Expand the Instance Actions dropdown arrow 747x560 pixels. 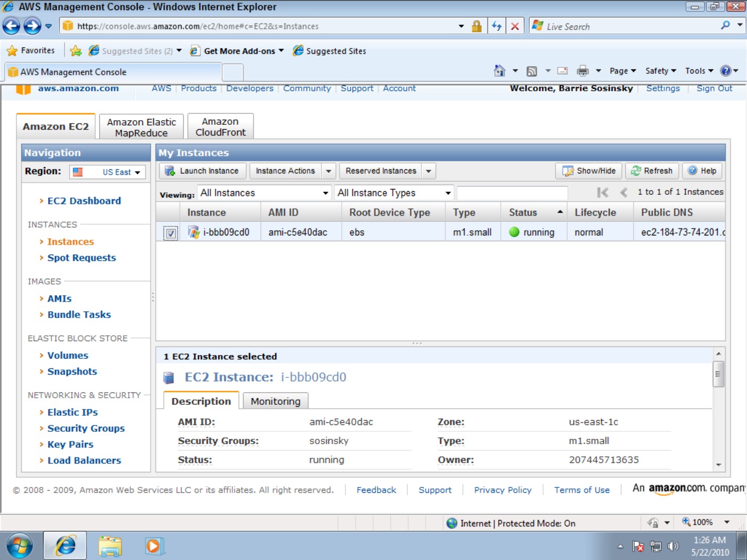[328, 171]
